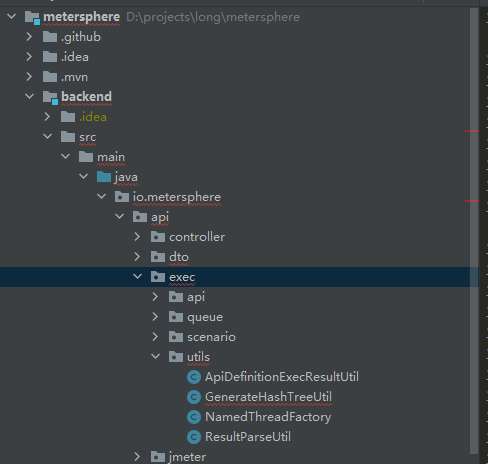Select the queue package name
The height and width of the screenshot is (464, 488).
point(205,317)
